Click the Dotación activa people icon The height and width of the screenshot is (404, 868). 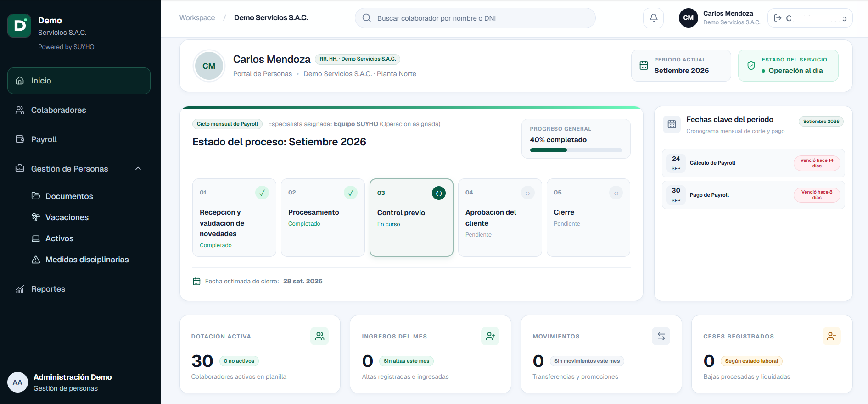tap(319, 336)
